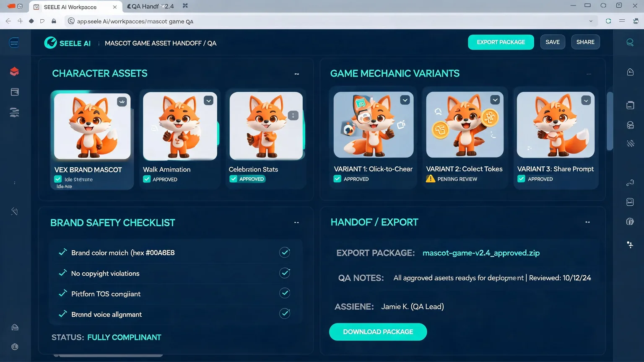Toggle the APPROVED checkbox for Celebration Stats

click(x=234, y=179)
